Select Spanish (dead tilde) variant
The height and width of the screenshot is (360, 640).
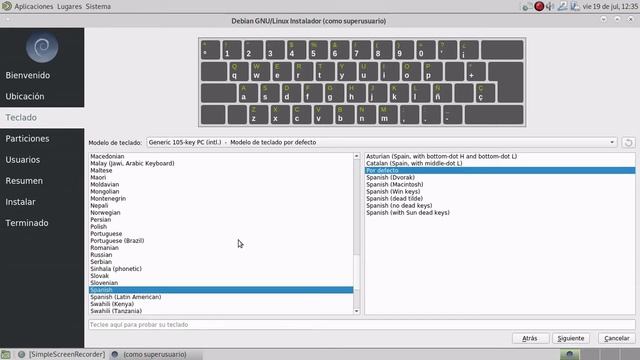point(500,198)
